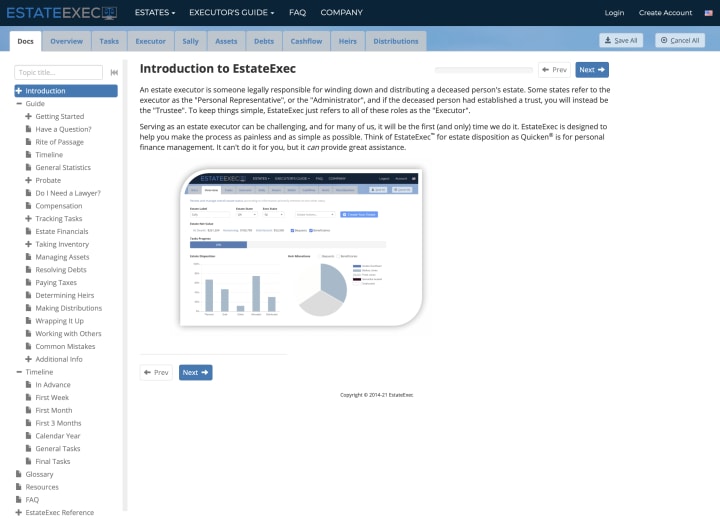
Task: Click the EstateExec dashboard preview image
Action: (301, 248)
